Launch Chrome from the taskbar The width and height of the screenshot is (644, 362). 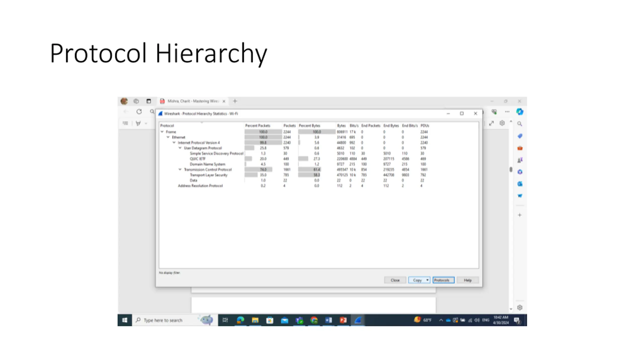[314, 320]
